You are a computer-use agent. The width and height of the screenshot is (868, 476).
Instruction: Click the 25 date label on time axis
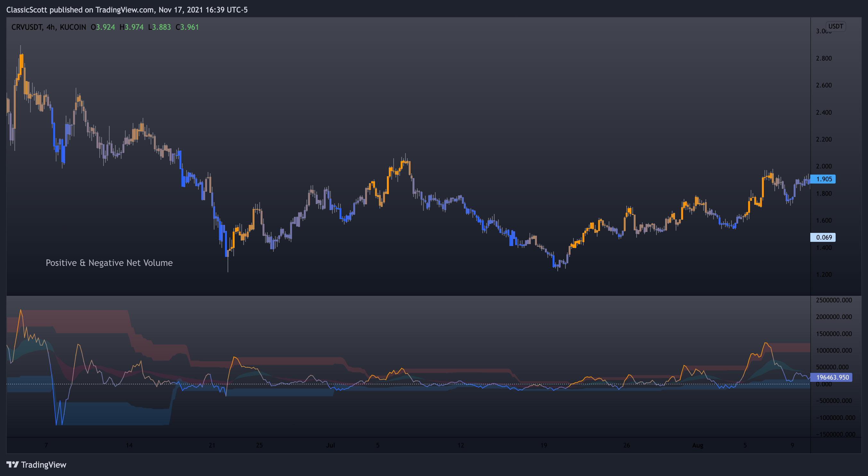click(x=259, y=445)
